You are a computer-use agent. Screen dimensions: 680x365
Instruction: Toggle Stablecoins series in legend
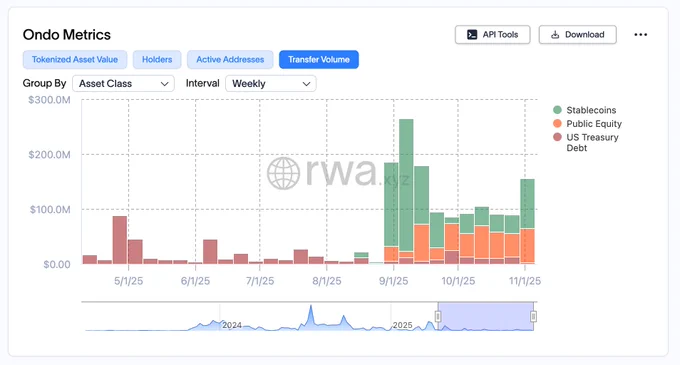coord(585,110)
